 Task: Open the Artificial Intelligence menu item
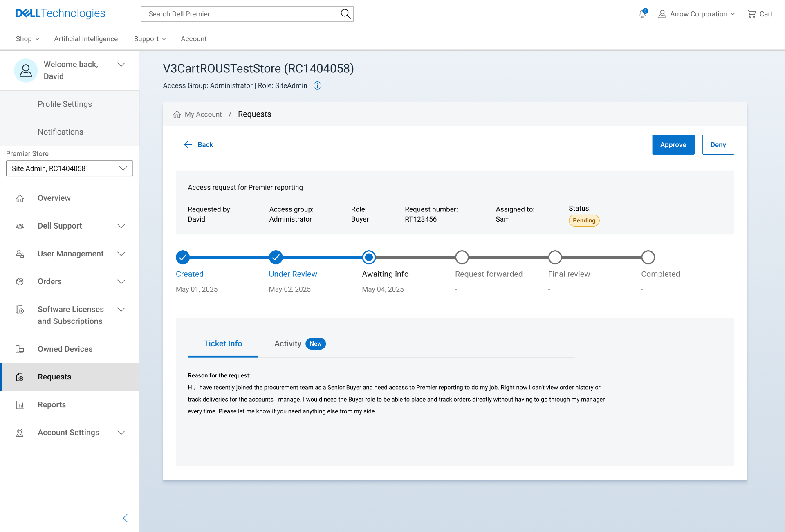(86, 39)
